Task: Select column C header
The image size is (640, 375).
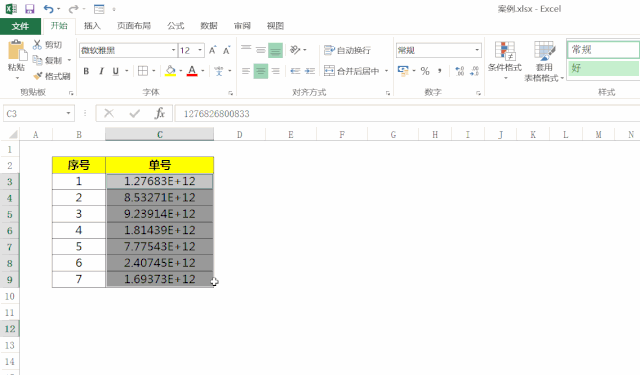Action: point(160,134)
